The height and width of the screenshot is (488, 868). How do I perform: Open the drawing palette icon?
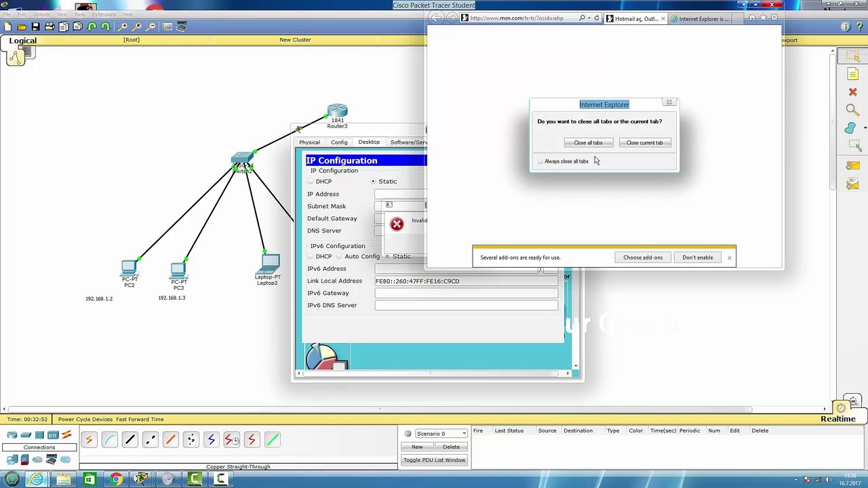[x=167, y=26]
